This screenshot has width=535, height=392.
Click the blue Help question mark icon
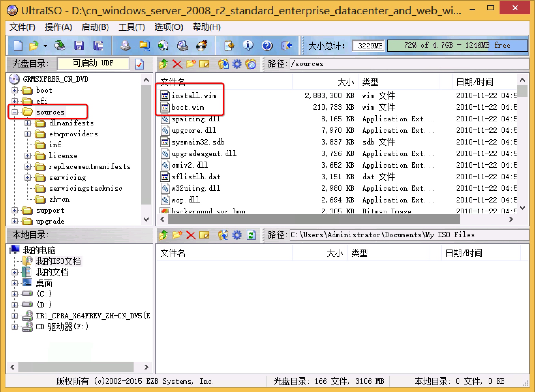point(267,45)
